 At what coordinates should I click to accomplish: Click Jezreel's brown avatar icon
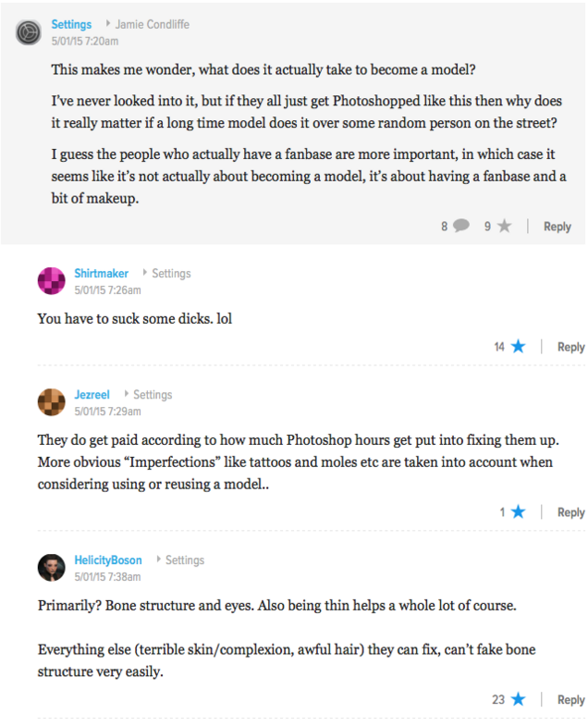pos(51,402)
